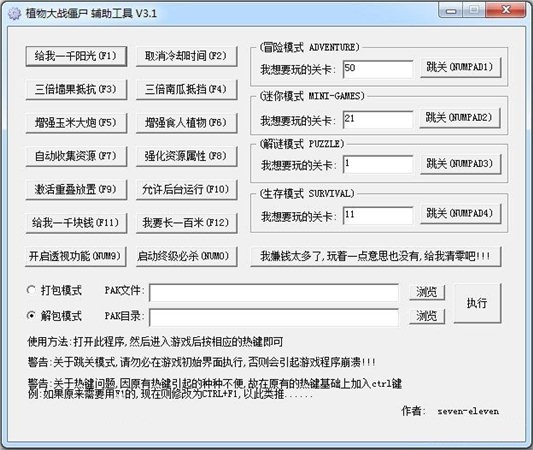Click 取消冷却时间 (F2) button

coord(186,56)
